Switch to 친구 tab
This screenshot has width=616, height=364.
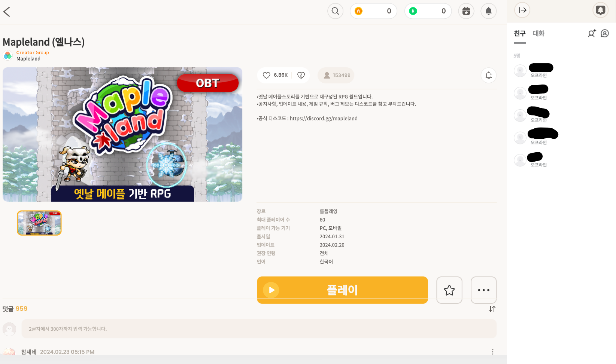(520, 33)
